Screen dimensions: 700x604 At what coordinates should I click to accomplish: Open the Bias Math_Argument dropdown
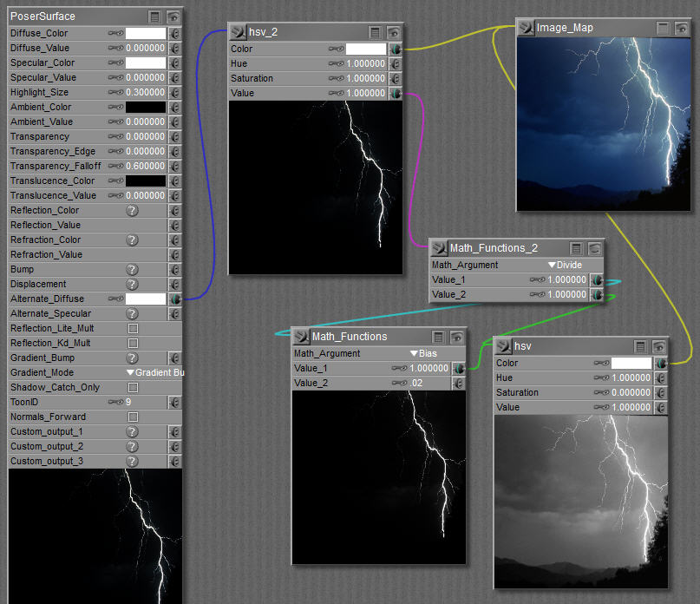click(x=423, y=353)
